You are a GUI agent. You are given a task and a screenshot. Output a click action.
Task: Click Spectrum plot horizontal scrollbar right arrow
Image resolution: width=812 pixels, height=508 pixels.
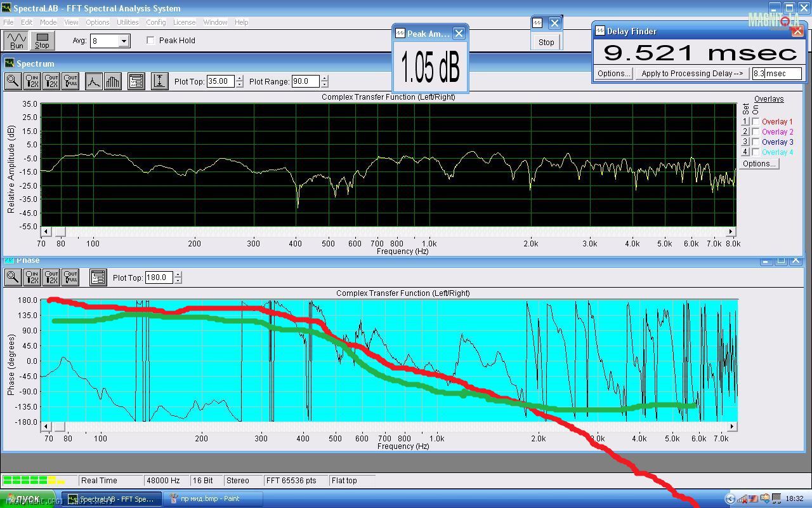[x=731, y=232]
